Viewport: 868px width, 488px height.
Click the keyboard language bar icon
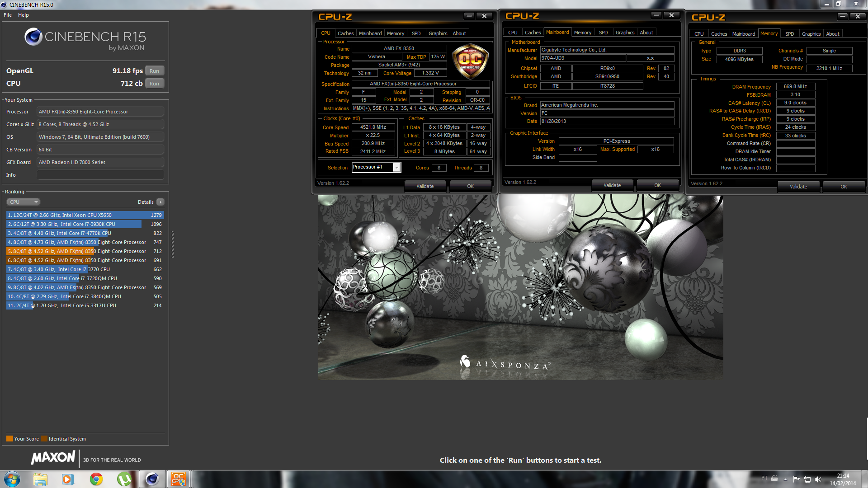pyautogui.click(x=774, y=478)
